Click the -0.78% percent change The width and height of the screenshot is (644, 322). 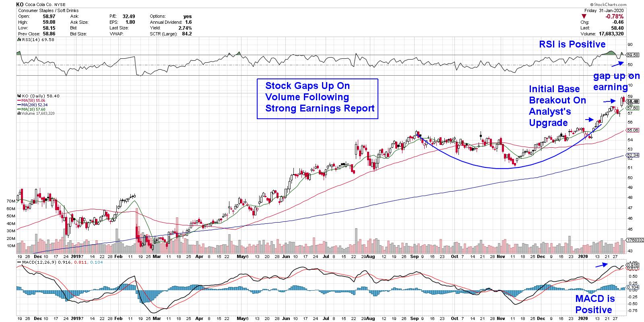point(615,17)
